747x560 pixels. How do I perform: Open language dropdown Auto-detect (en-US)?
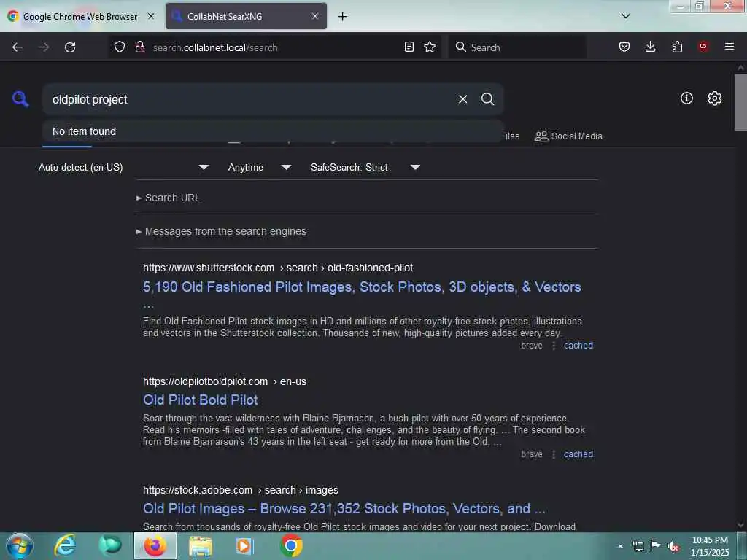point(123,167)
